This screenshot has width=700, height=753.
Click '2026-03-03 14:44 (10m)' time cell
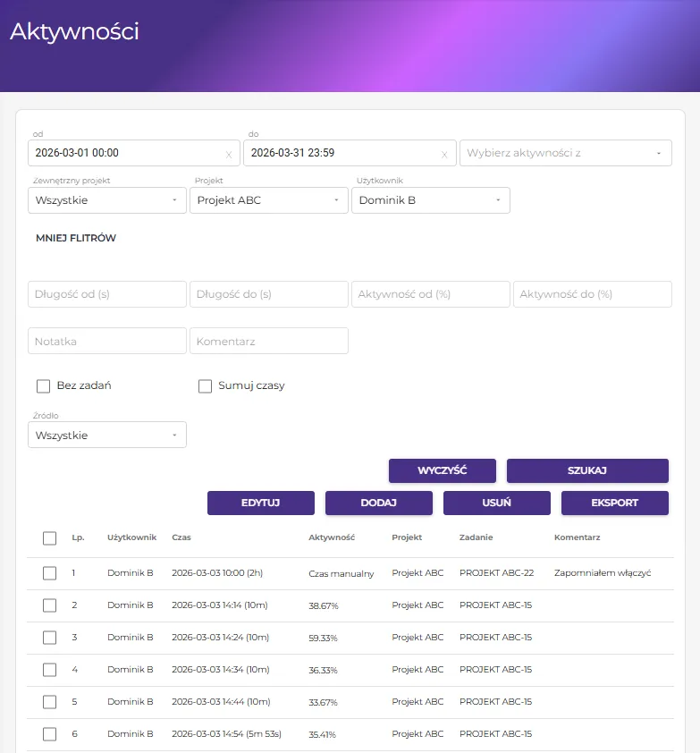[221, 702]
